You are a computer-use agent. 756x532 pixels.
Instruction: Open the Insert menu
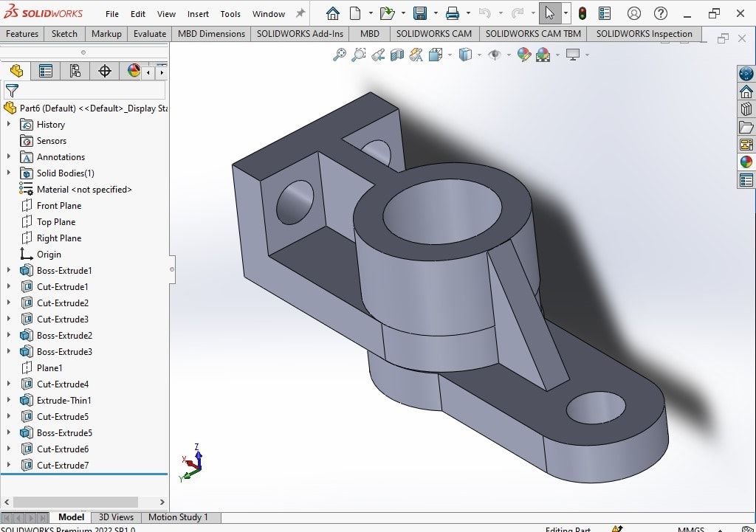tap(198, 14)
